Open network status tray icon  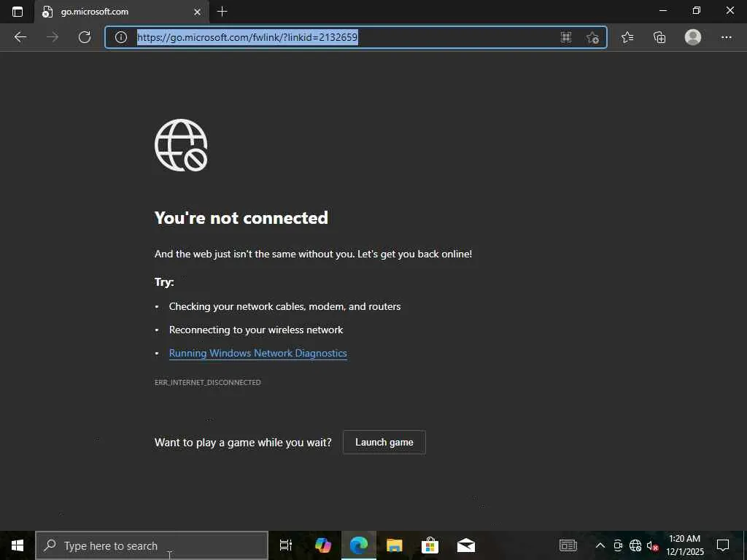coord(635,545)
